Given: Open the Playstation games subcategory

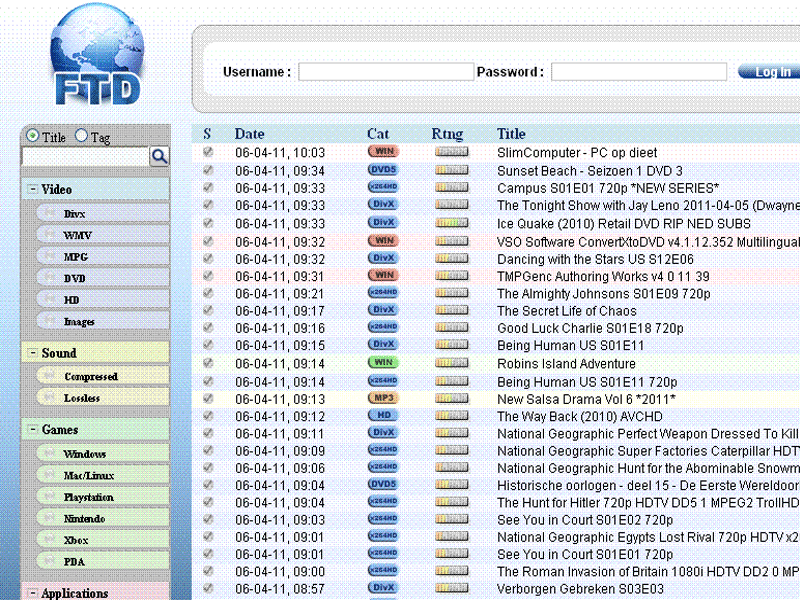Looking at the screenshot, I should tap(103, 496).
